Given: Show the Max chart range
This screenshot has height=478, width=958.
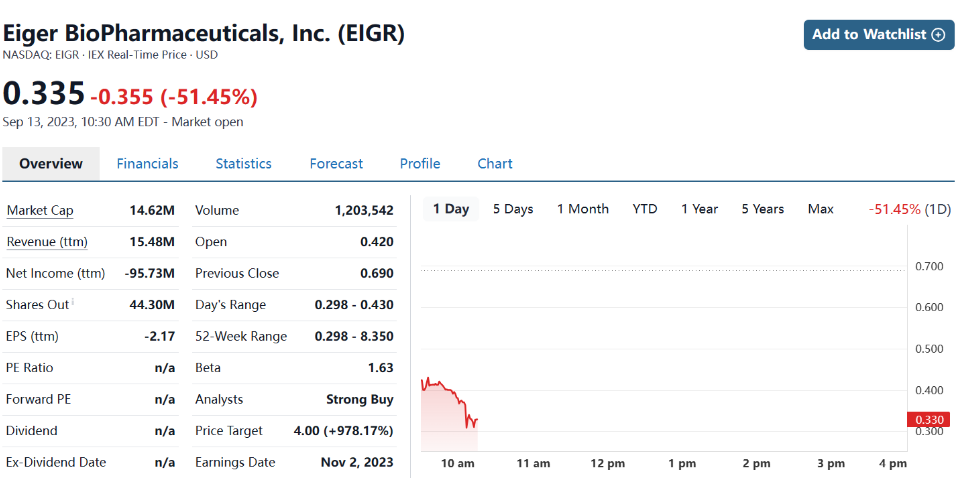Looking at the screenshot, I should [820, 209].
